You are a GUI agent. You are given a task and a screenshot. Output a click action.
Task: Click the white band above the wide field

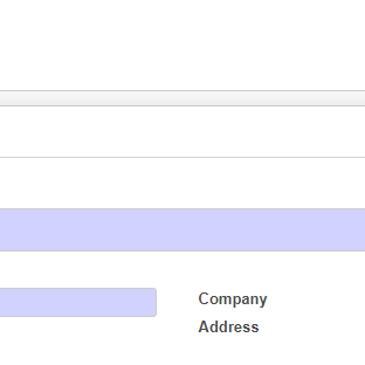[182, 183]
